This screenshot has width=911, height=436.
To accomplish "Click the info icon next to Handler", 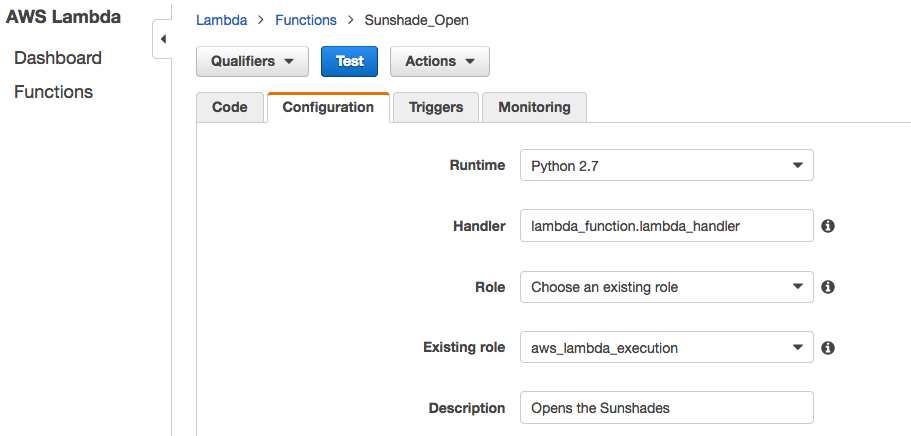I will pyautogui.click(x=828, y=226).
